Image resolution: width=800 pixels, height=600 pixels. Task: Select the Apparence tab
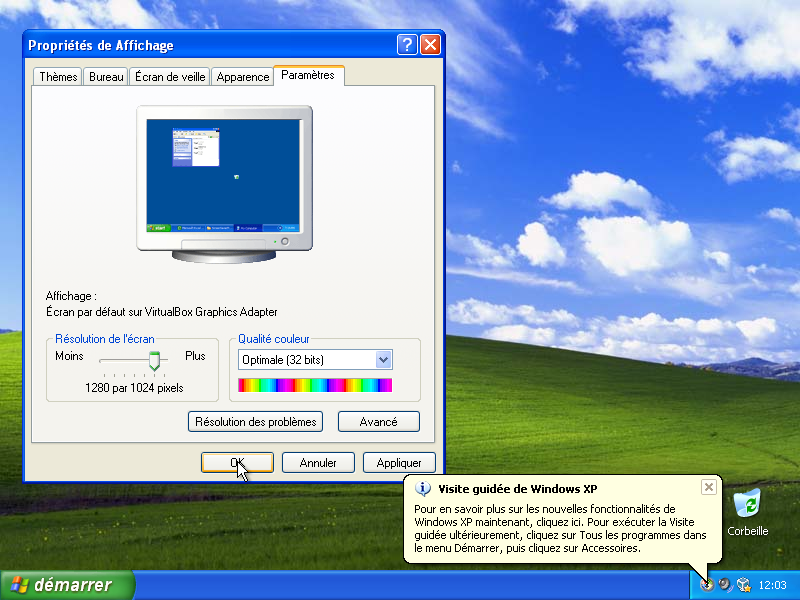(x=243, y=77)
